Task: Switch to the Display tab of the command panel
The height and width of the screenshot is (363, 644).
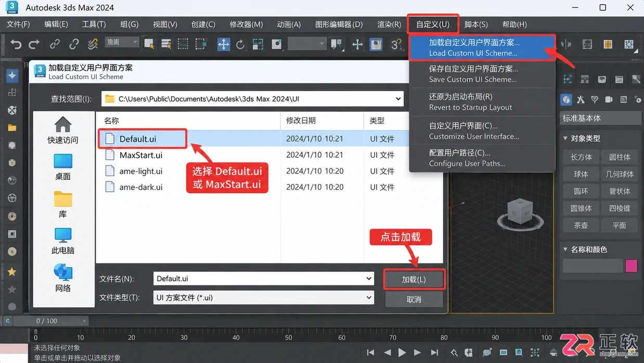Action: pos(619,80)
